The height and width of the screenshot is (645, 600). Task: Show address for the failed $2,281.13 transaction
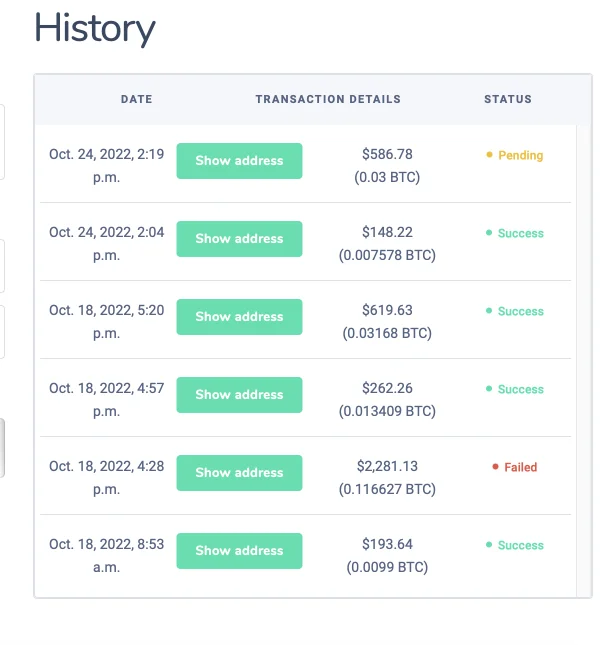click(239, 473)
